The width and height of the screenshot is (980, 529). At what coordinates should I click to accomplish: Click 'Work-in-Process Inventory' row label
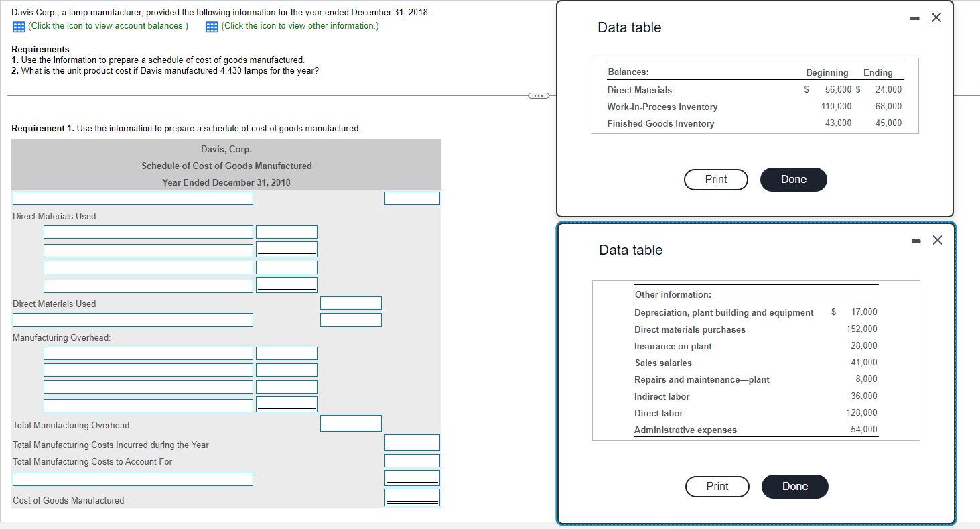click(x=662, y=107)
